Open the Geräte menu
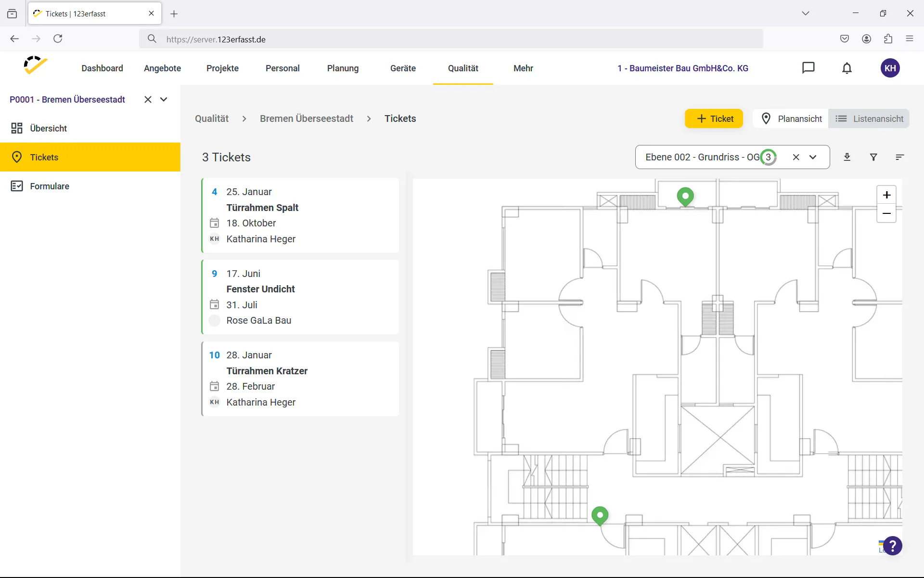Image resolution: width=924 pixels, height=578 pixels. (x=403, y=68)
